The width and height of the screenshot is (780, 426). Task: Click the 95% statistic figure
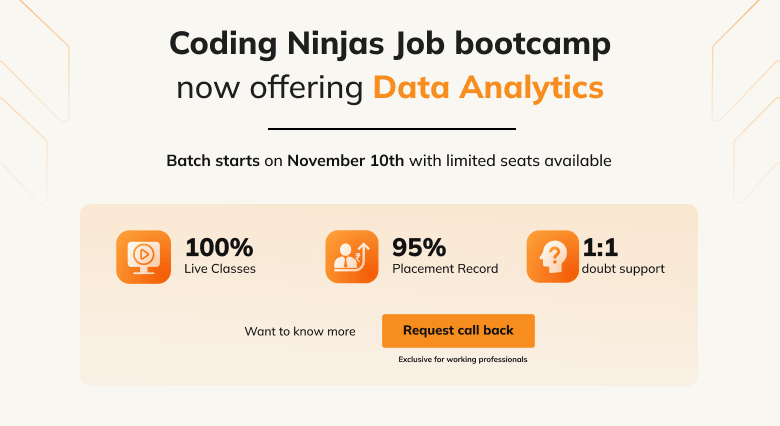[419, 247]
